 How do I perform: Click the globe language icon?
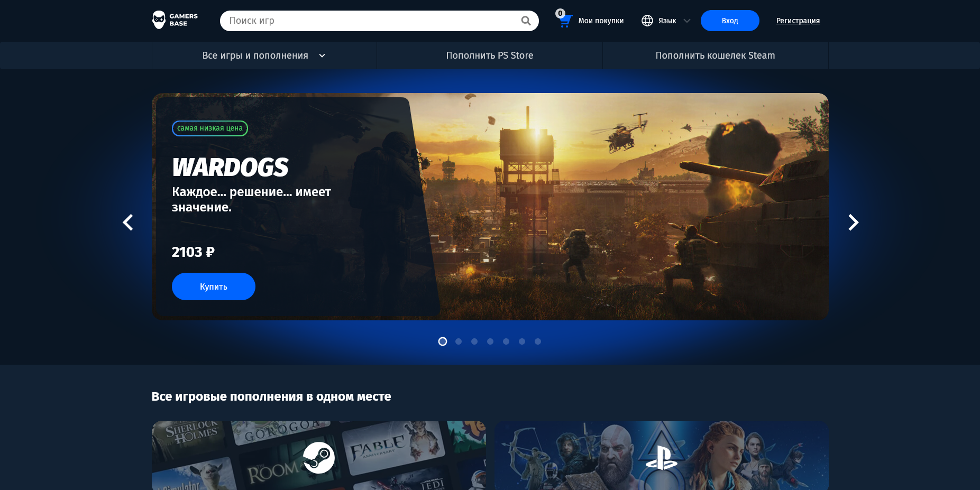click(x=647, y=21)
